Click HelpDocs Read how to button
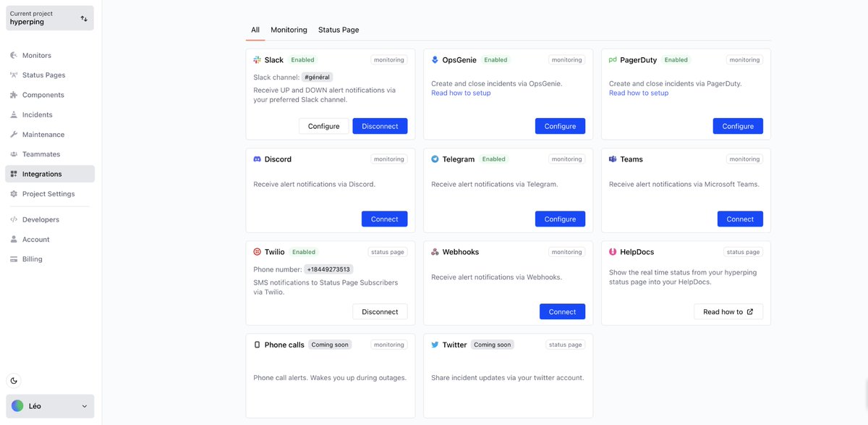The width and height of the screenshot is (868, 425). tap(728, 311)
